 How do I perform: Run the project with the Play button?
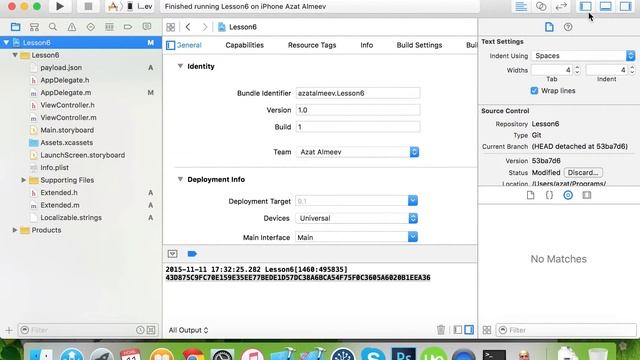(x=60, y=7)
